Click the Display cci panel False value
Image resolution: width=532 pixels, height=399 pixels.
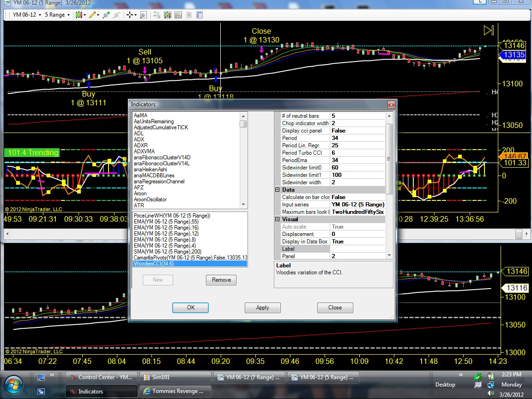357,131
